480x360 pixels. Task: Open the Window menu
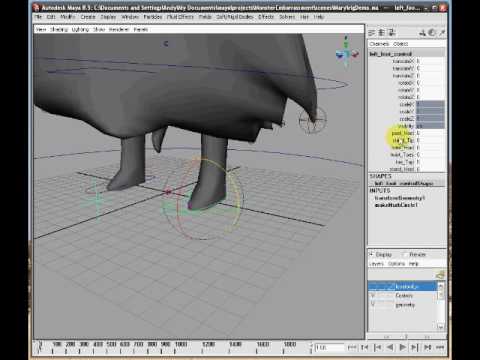pyautogui.click(x=130, y=17)
